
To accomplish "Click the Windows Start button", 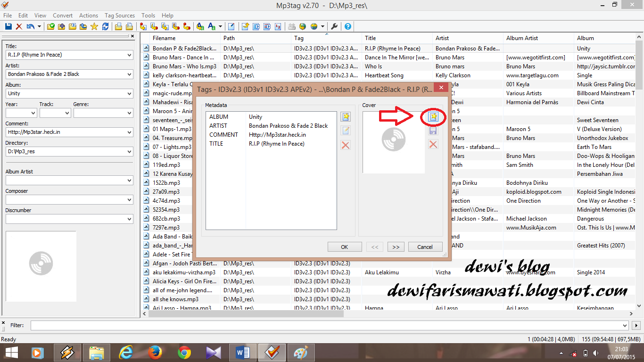I will tap(11, 353).
